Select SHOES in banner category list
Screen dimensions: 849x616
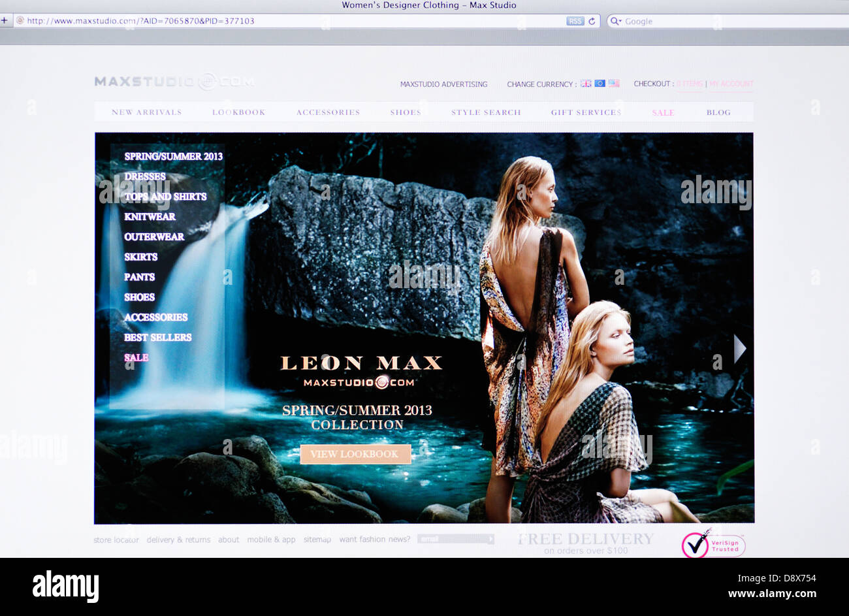pos(139,297)
